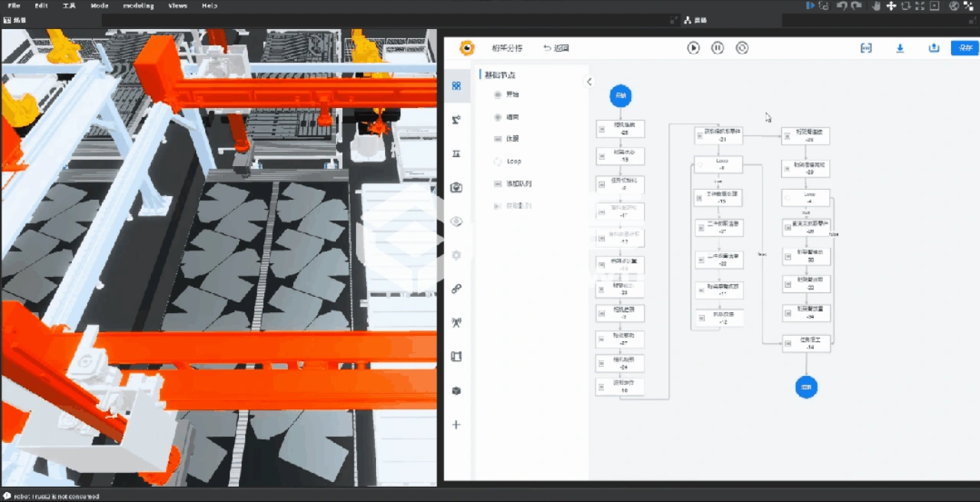980x502 pixels.
Task: Open the 工具 menu
Action: 69,5
